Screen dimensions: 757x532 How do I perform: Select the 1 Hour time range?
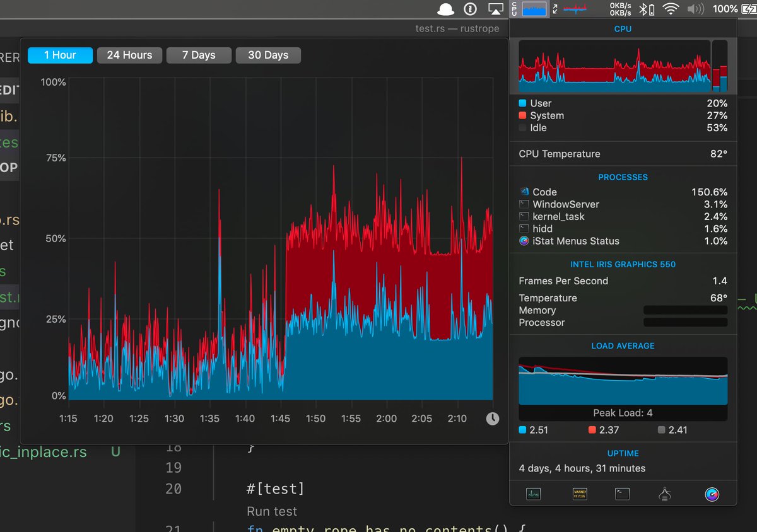point(60,55)
